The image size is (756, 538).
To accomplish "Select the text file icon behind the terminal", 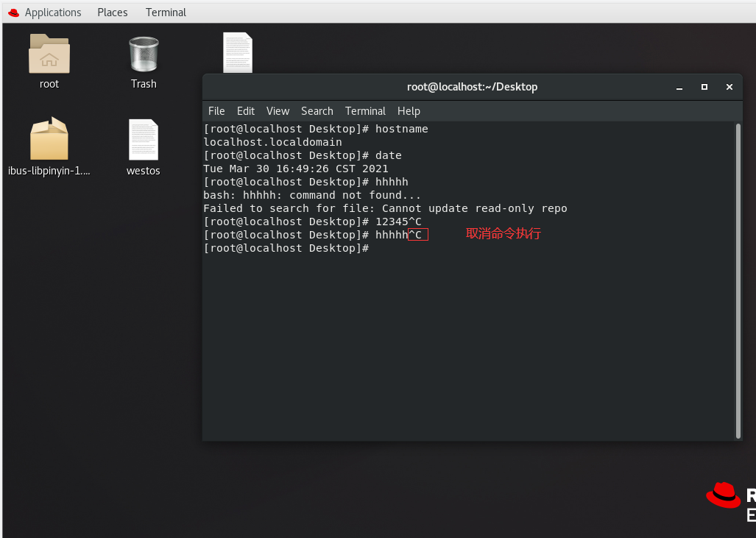I will (x=238, y=52).
